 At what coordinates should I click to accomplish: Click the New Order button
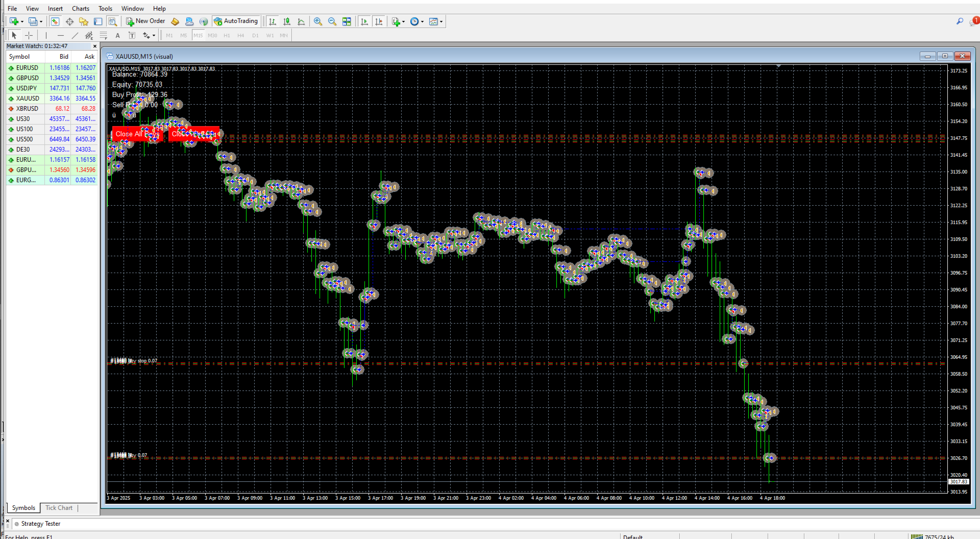[145, 21]
